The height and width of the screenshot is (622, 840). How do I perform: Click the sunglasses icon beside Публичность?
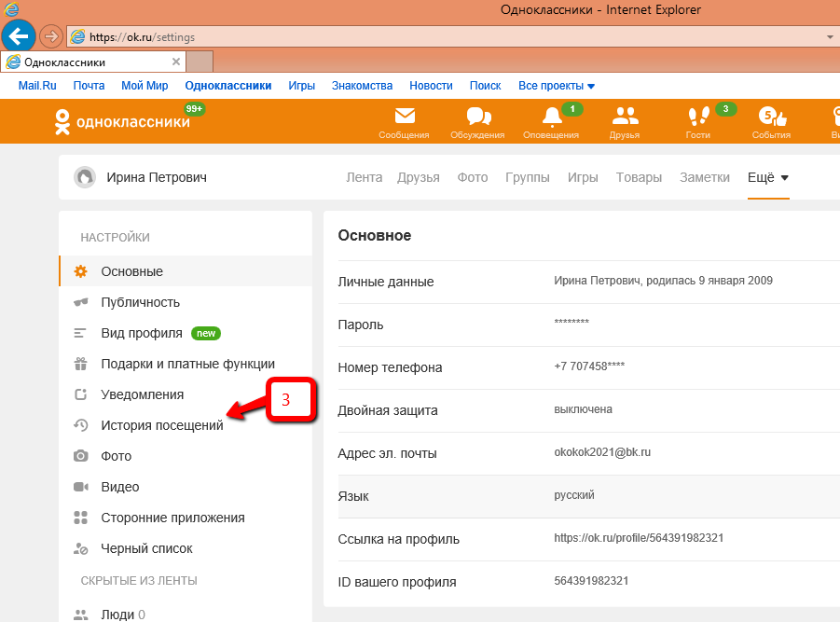81,302
